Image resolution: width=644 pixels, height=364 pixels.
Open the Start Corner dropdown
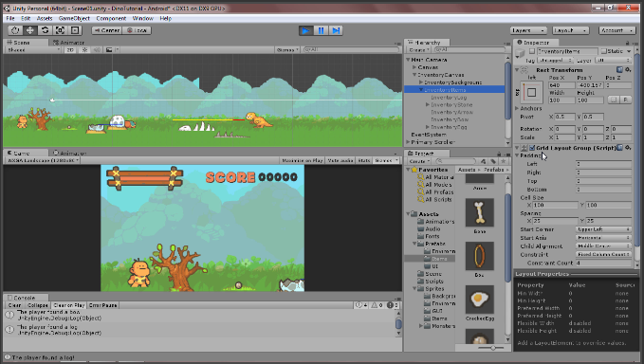[x=603, y=229]
